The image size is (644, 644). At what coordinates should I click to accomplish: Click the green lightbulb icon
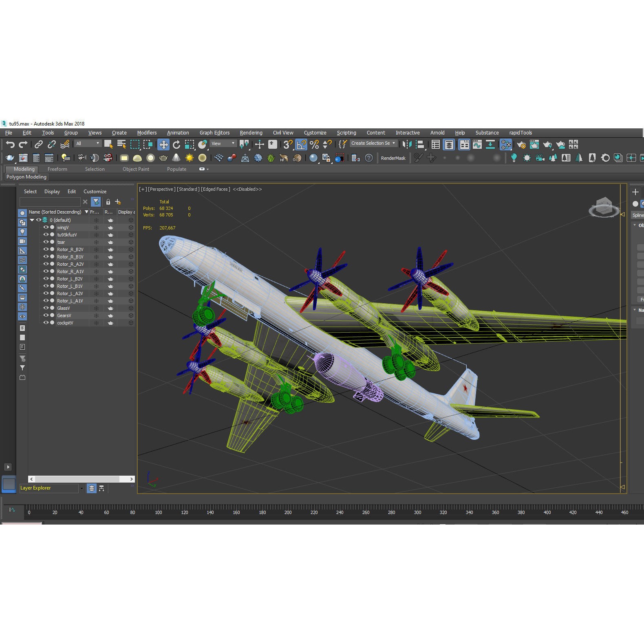[514, 158]
